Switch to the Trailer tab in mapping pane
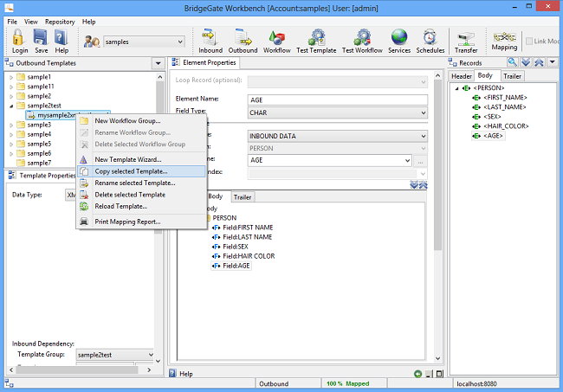The height and width of the screenshot is (392, 563). tap(243, 197)
